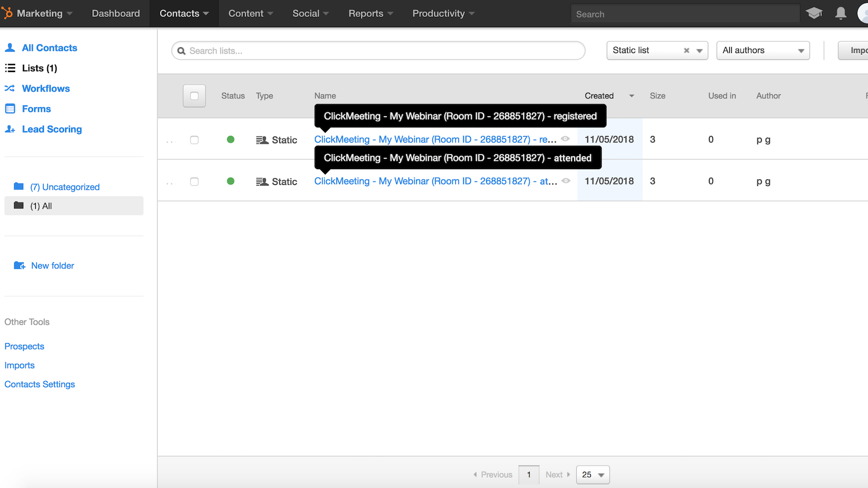Expand the Marketing menu
868x488 pixels.
[x=44, y=13]
